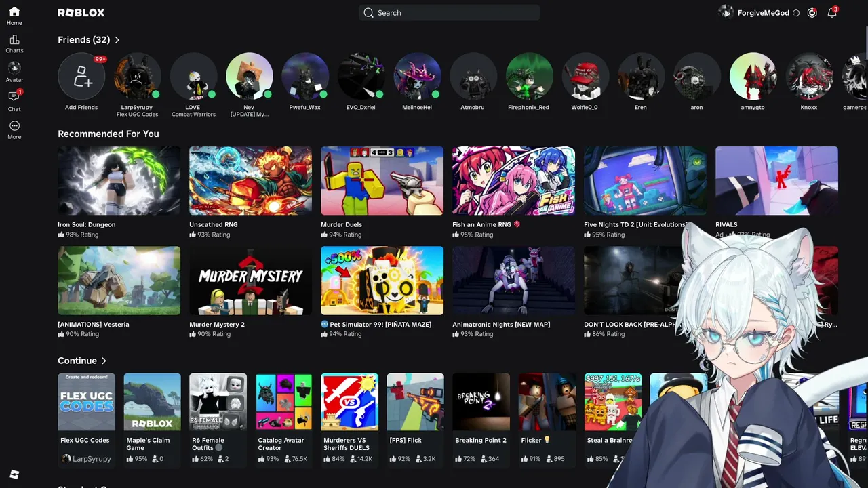
Task: Go to the Avatar editor icon
Action: 14,68
